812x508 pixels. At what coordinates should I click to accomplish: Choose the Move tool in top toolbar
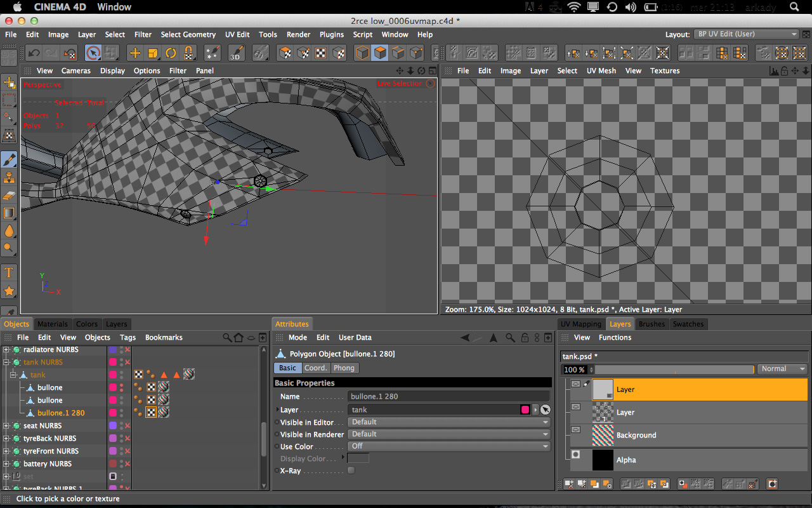134,53
